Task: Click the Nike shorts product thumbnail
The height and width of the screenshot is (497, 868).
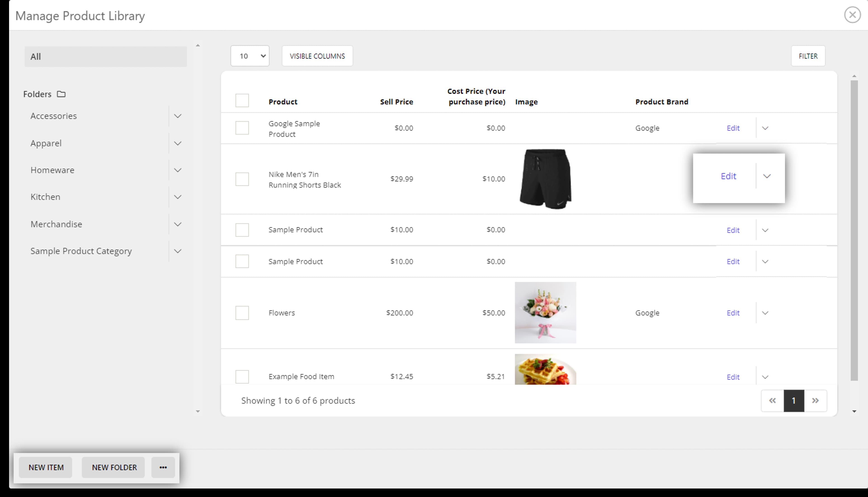Action: [x=545, y=178]
